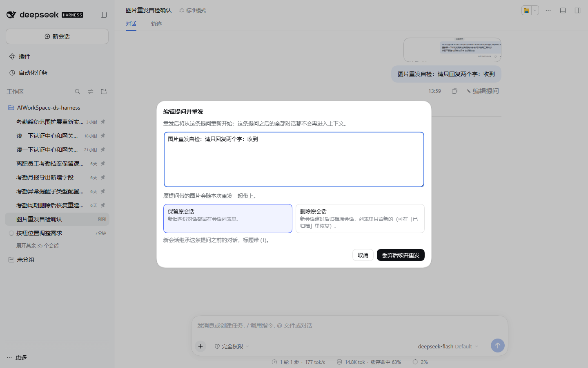Click the pin icon on 离职员工考勤档案保留逻 row

[103, 164]
